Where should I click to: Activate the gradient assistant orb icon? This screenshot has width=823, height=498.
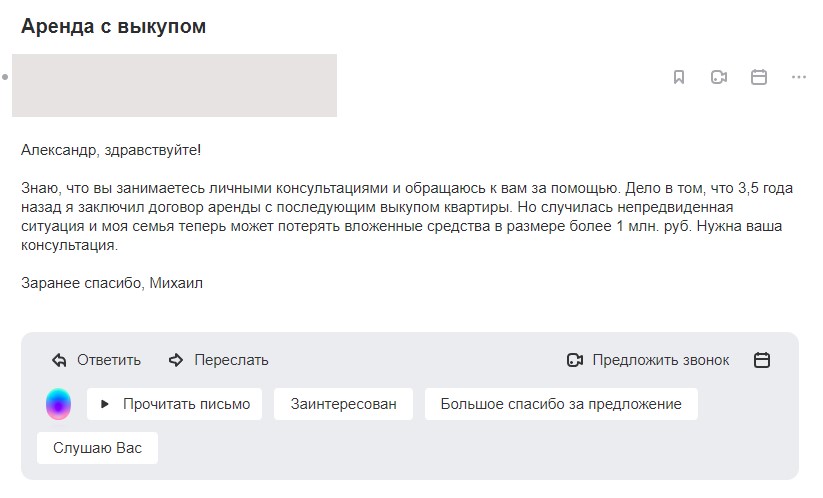(x=58, y=404)
